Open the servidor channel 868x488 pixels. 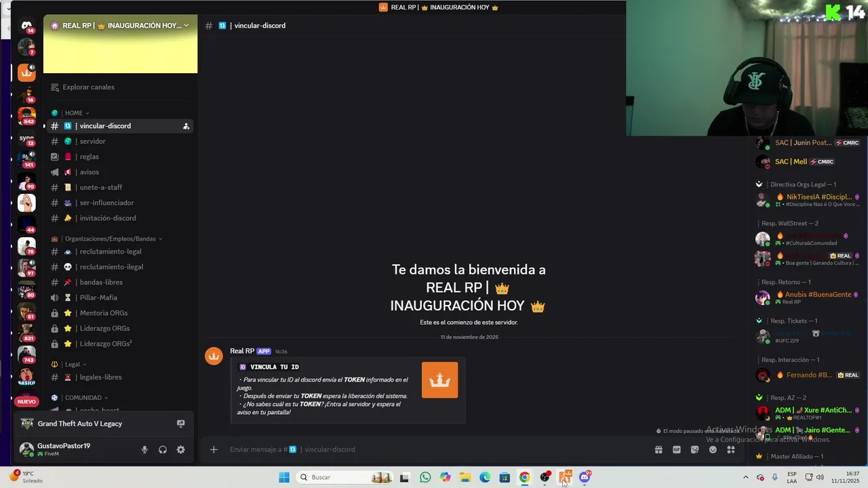coord(120,142)
